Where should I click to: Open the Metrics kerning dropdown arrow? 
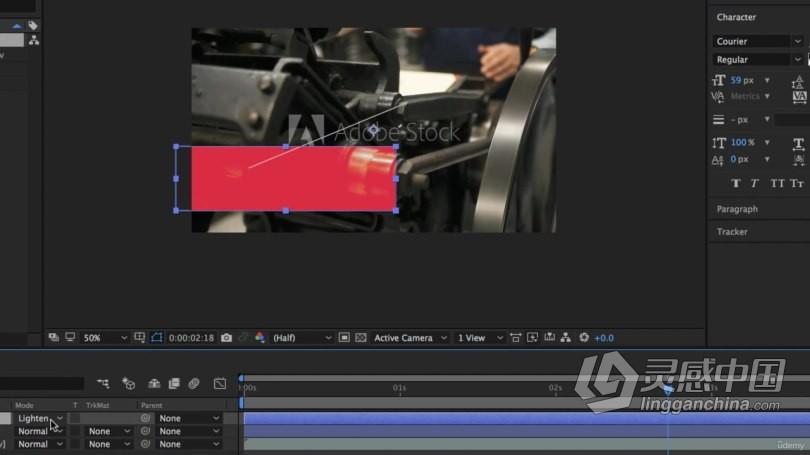767,96
